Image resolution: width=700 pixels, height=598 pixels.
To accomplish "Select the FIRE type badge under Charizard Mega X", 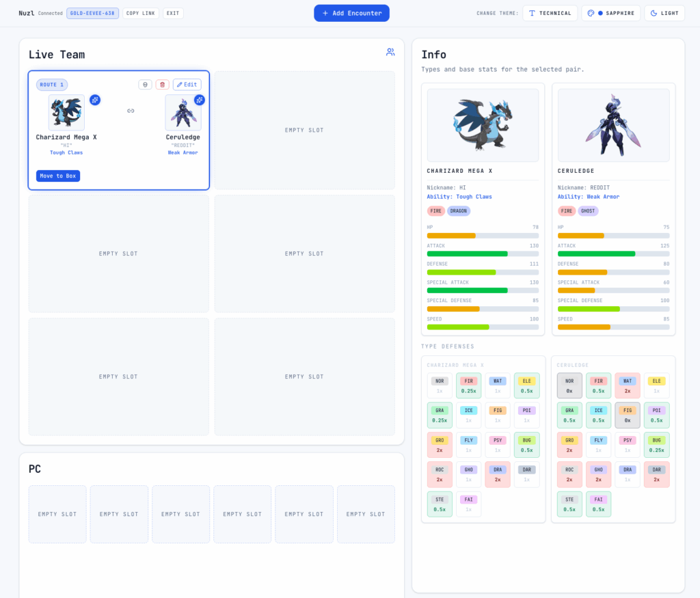I will click(436, 211).
